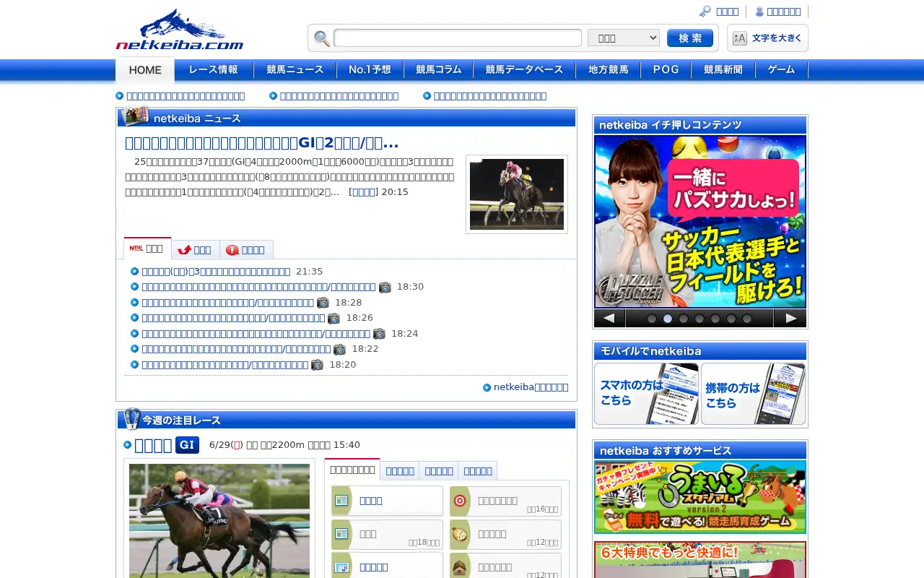Select the first carousel dot indicator
Image resolution: width=924 pixels, height=578 pixels.
pos(652,319)
